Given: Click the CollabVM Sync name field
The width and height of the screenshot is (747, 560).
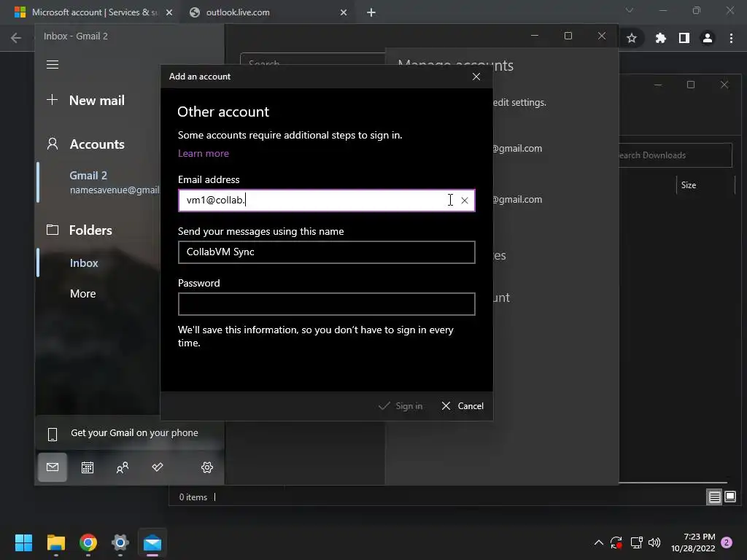Looking at the screenshot, I should tap(326, 252).
